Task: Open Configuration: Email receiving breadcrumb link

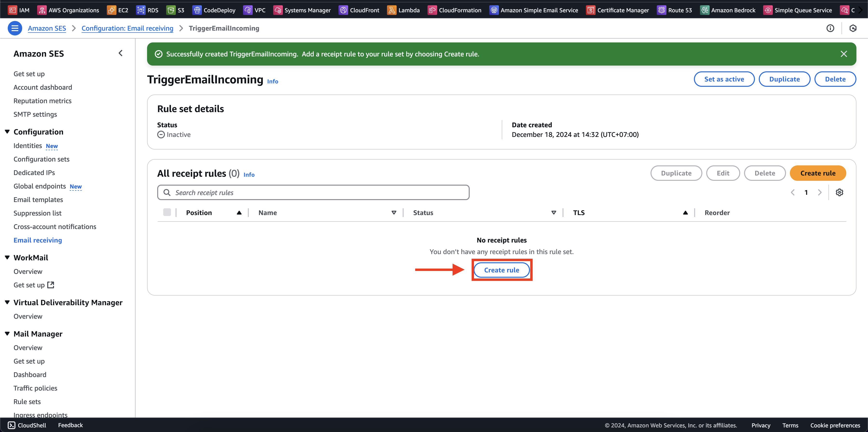Action: point(127,28)
